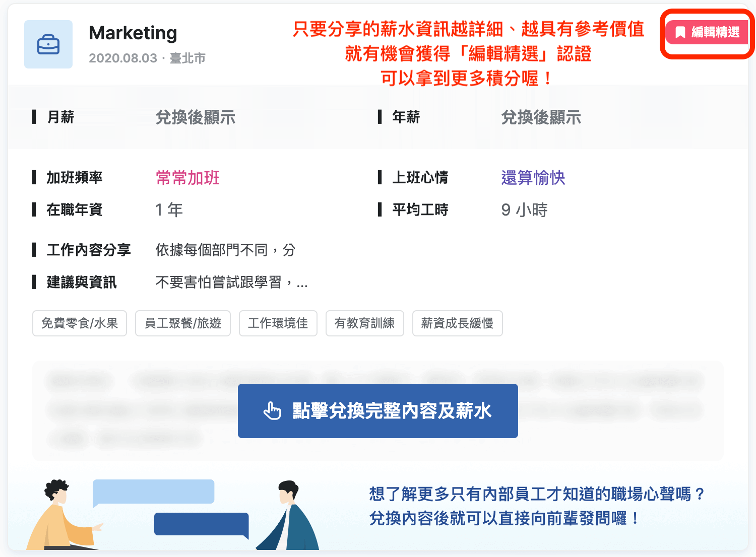Click the 月薪 label
Viewport: 756px width, 557px height.
pos(60,117)
